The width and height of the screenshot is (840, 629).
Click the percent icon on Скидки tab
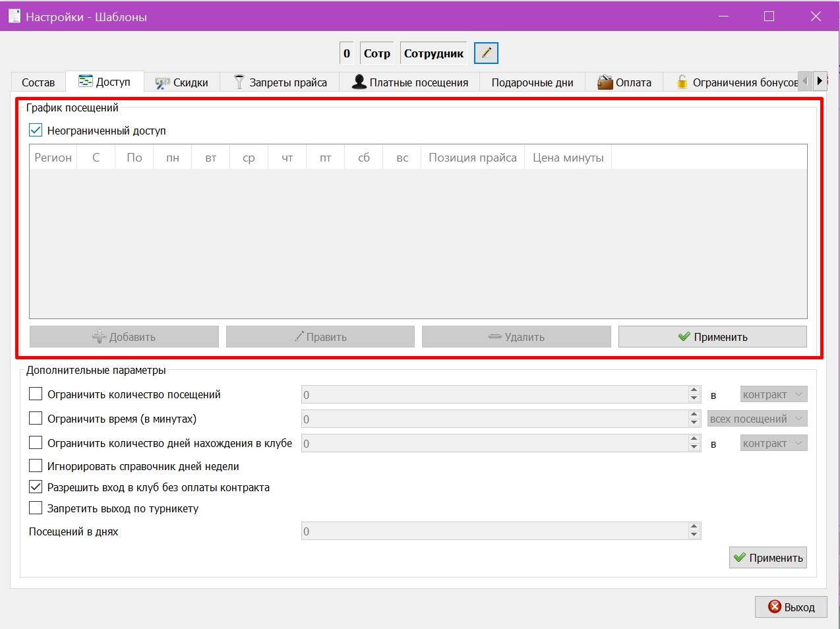tap(162, 83)
